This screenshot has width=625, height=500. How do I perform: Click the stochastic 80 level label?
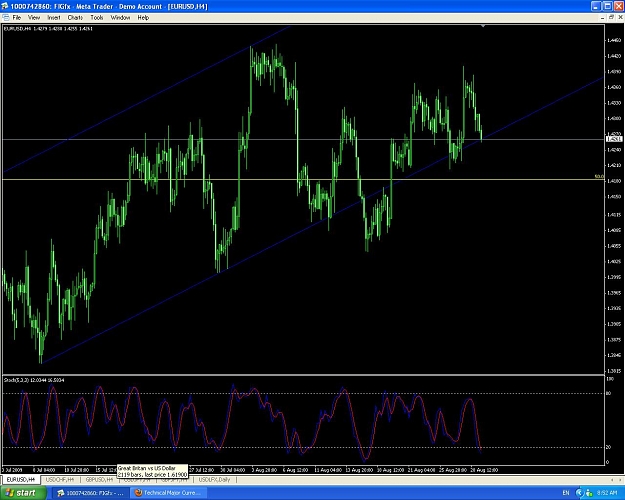coord(608,393)
